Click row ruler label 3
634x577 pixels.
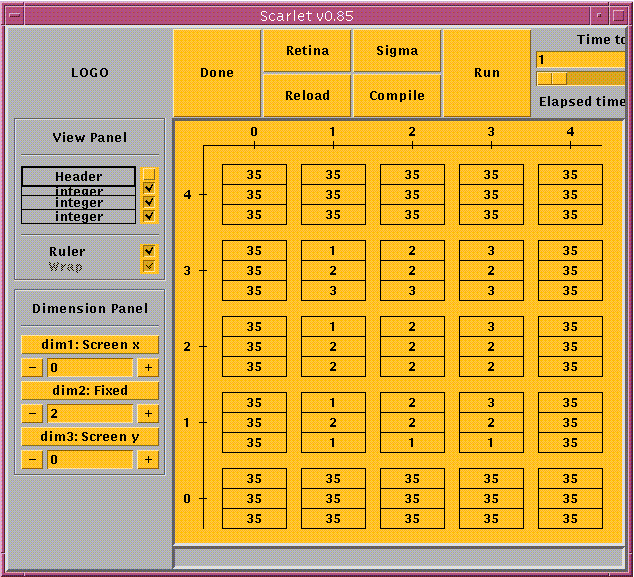pos(187,271)
